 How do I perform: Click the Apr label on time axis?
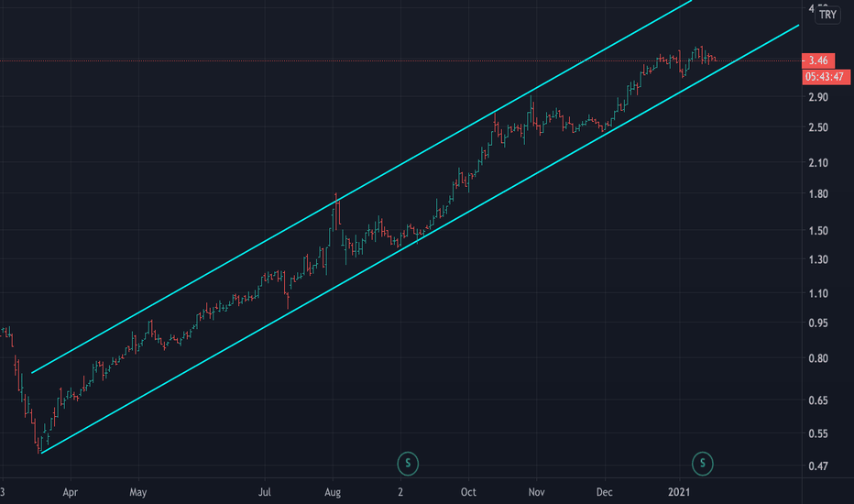click(x=71, y=493)
